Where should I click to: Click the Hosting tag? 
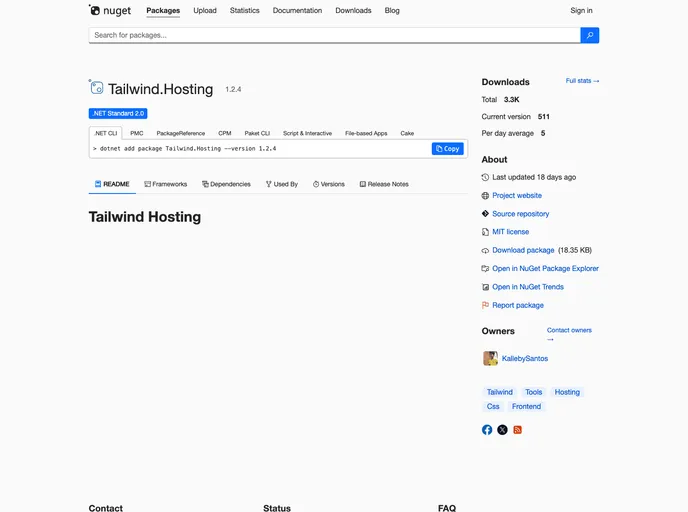(x=567, y=392)
